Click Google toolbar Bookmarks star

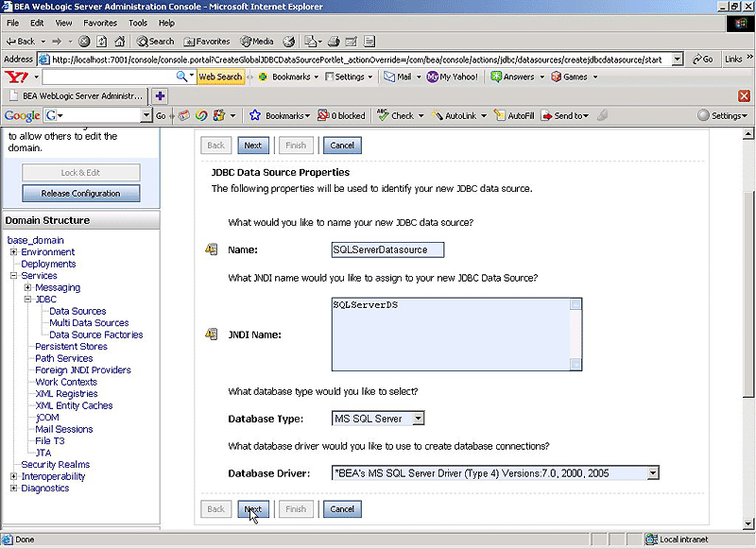[x=255, y=115]
